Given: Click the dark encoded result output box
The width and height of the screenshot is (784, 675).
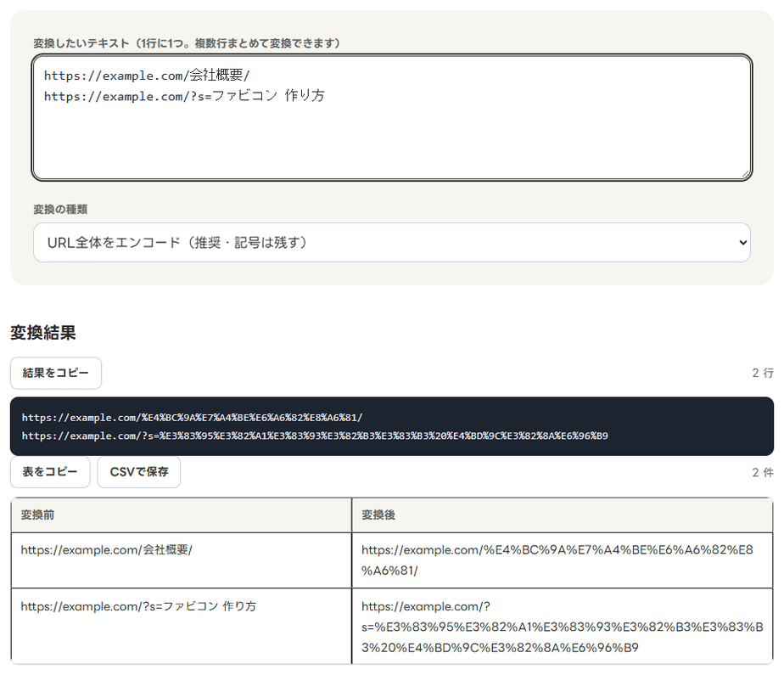Looking at the screenshot, I should coord(391,426).
